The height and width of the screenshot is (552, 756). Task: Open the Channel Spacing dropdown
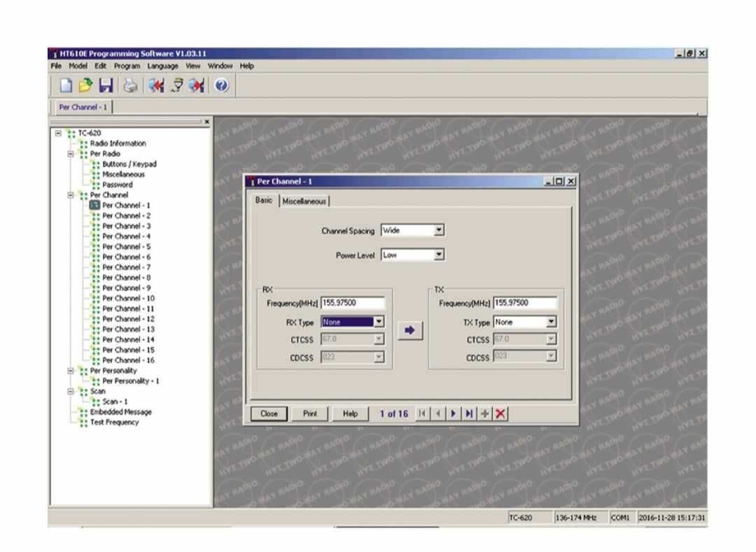439,230
